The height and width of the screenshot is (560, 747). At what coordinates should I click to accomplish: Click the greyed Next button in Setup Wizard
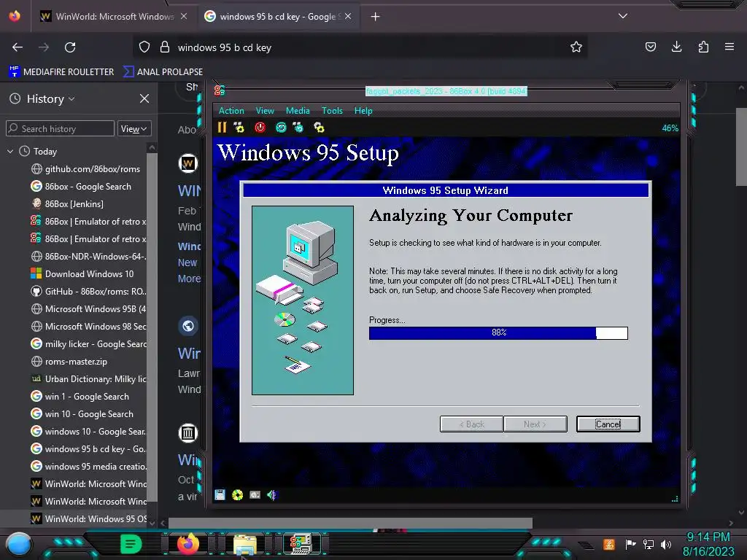coord(535,424)
